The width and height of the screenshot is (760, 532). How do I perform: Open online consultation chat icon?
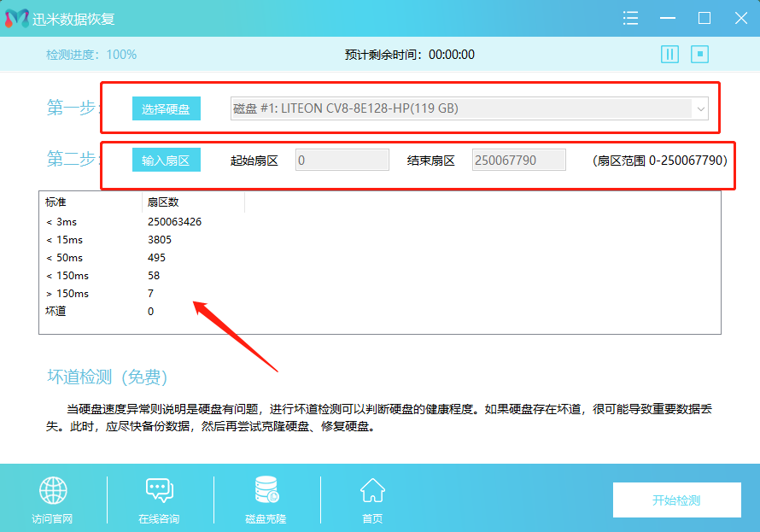[x=160, y=491]
